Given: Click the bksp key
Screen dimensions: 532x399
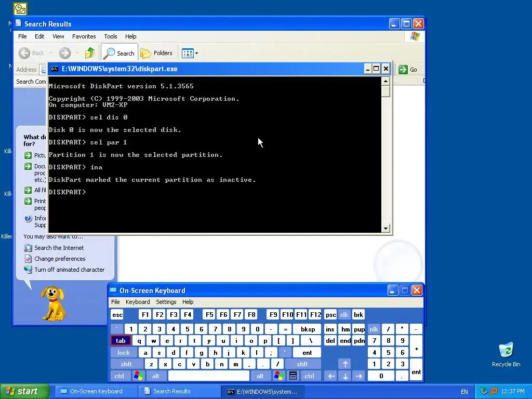Looking at the screenshot, I should point(308,329).
